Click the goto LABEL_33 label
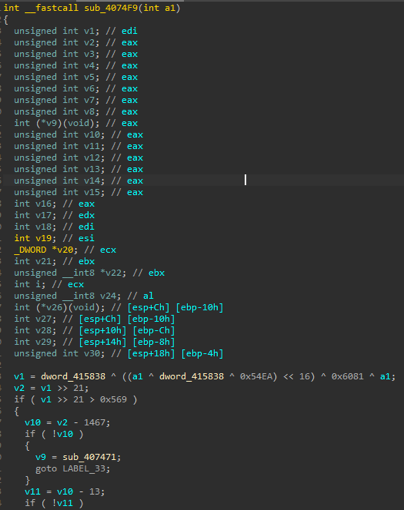 click(73, 469)
